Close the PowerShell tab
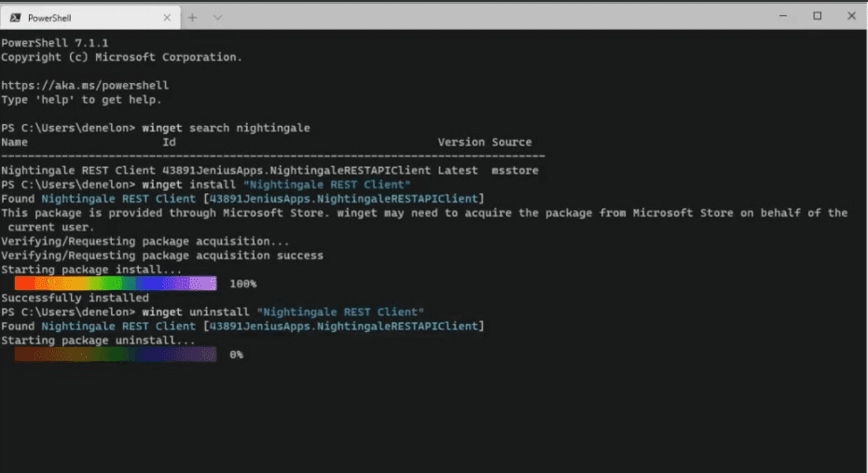This screenshot has height=473, width=868. coord(169,17)
